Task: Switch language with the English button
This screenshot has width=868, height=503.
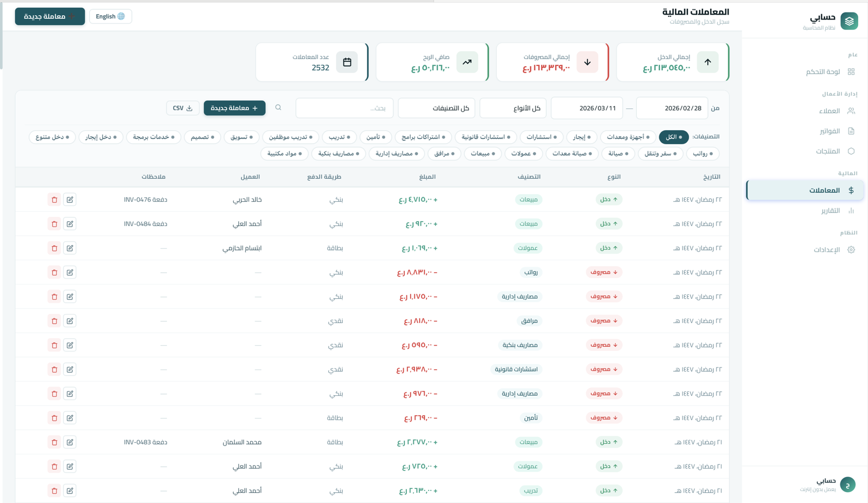Action: pyautogui.click(x=110, y=16)
